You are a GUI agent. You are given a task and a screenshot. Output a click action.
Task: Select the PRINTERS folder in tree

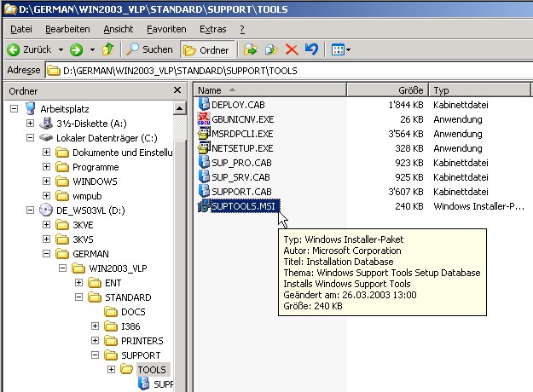(x=142, y=341)
